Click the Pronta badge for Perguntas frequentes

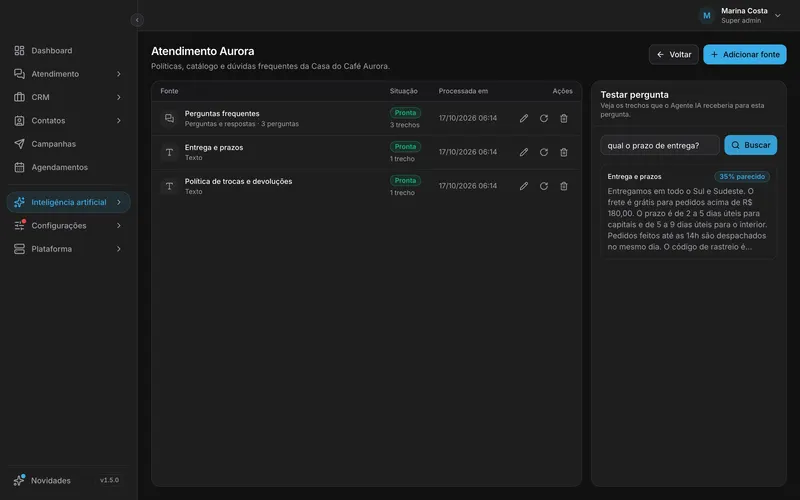point(405,113)
